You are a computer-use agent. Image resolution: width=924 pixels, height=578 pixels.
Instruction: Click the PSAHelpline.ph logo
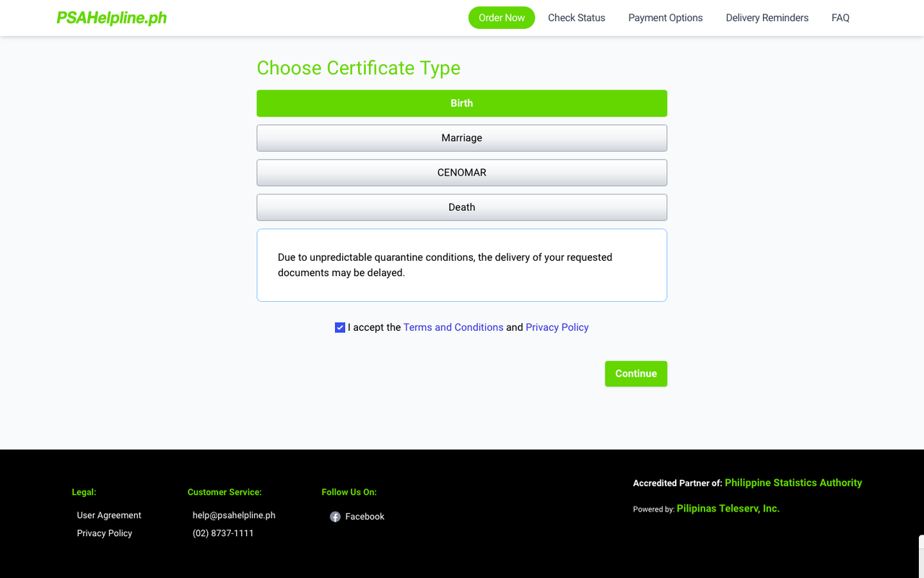click(112, 18)
